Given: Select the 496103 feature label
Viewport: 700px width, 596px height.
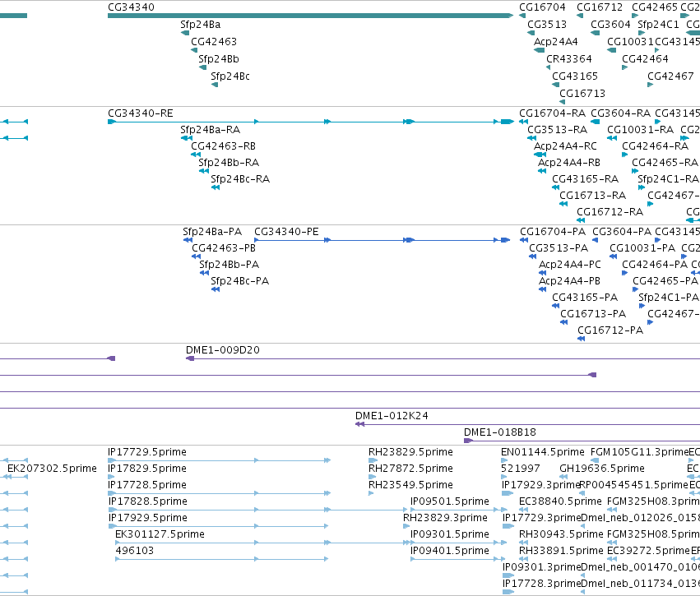Looking at the screenshot, I should point(134,552).
